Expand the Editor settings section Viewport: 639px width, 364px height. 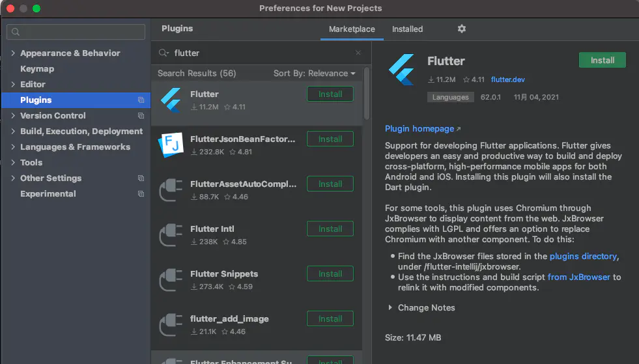tap(13, 85)
